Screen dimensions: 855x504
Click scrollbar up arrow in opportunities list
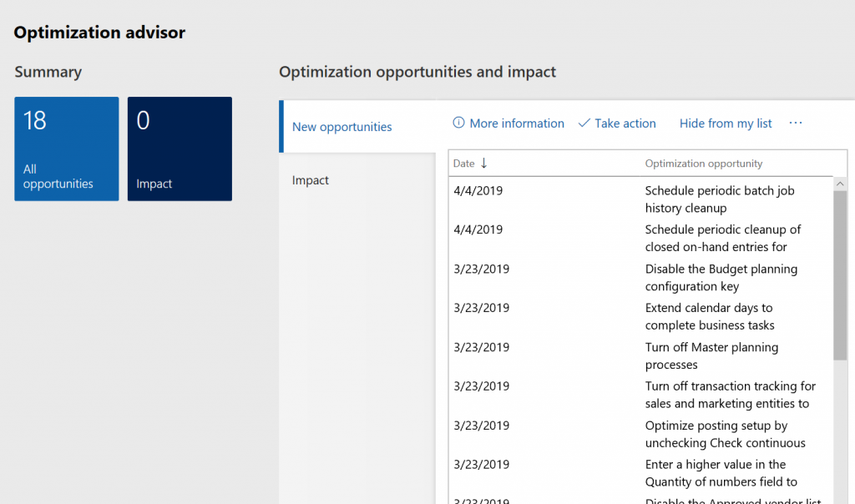(840, 184)
